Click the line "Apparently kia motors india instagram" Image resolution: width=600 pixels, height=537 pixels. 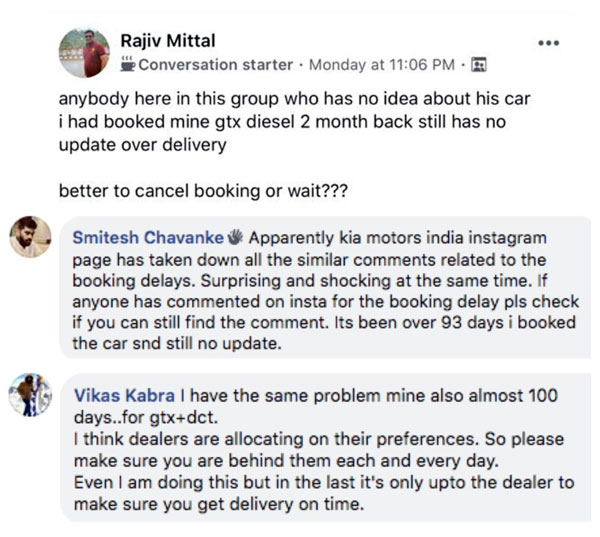(x=399, y=239)
